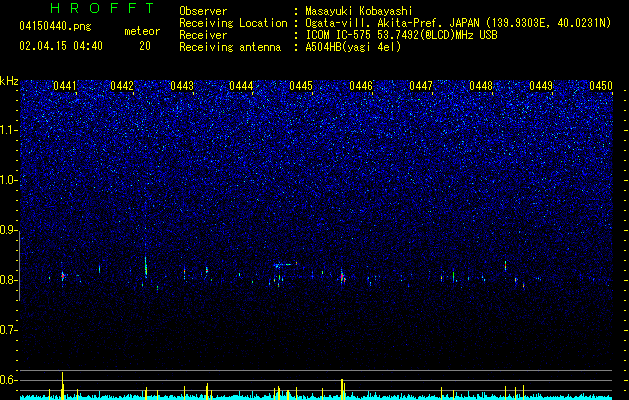Click the tallest yellow level spike near 0441
This screenshot has width=629, height=400.
click(63, 386)
